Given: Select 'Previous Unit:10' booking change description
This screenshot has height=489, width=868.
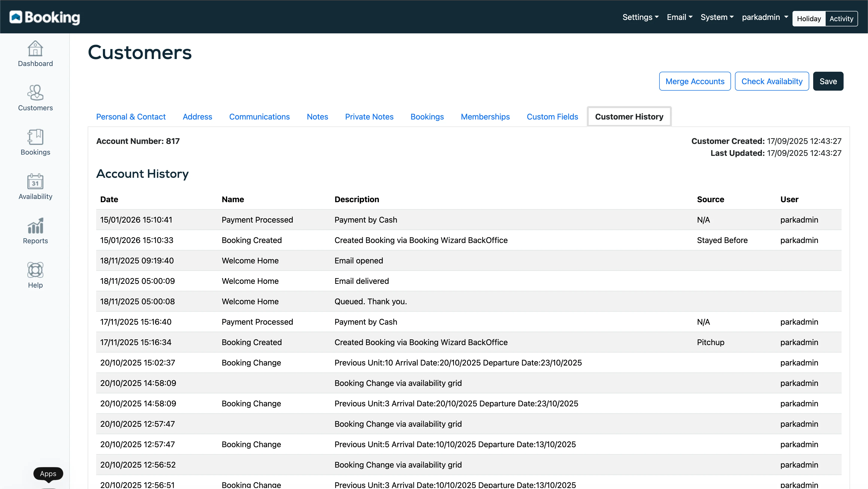Looking at the screenshot, I should (x=458, y=362).
